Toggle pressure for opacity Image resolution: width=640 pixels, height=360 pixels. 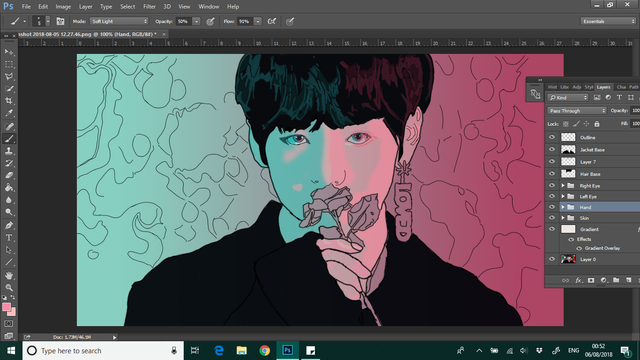[210, 21]
